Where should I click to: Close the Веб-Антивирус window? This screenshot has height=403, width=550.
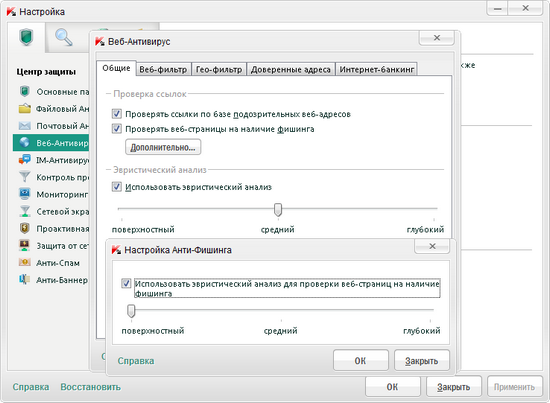(437, 38)
